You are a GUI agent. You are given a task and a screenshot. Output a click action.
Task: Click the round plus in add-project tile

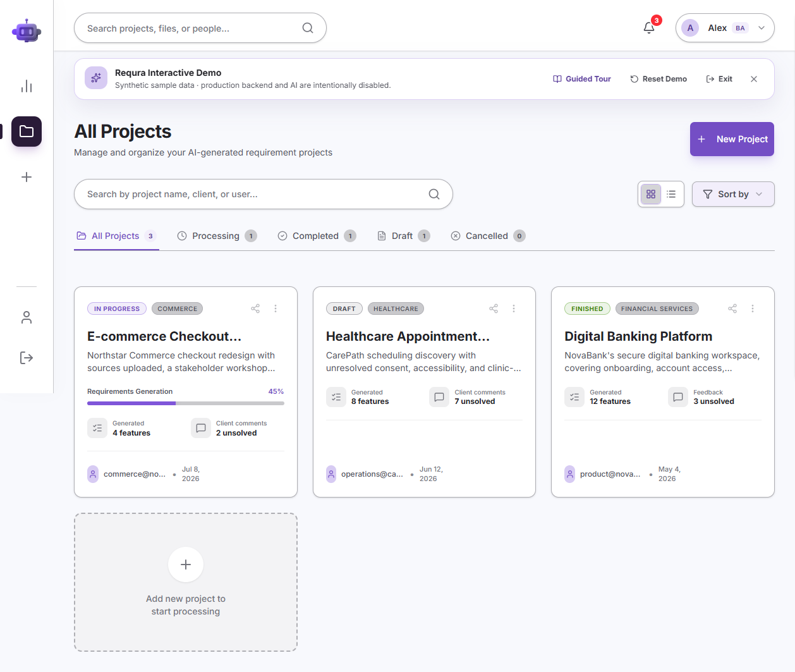coord(186,565)
